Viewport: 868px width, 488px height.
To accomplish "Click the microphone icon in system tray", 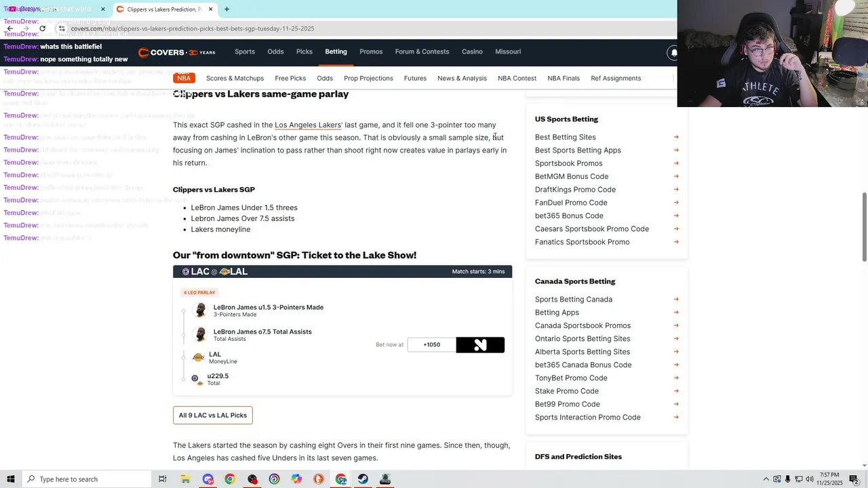I will pyautogui.click(x=788, y=479).
